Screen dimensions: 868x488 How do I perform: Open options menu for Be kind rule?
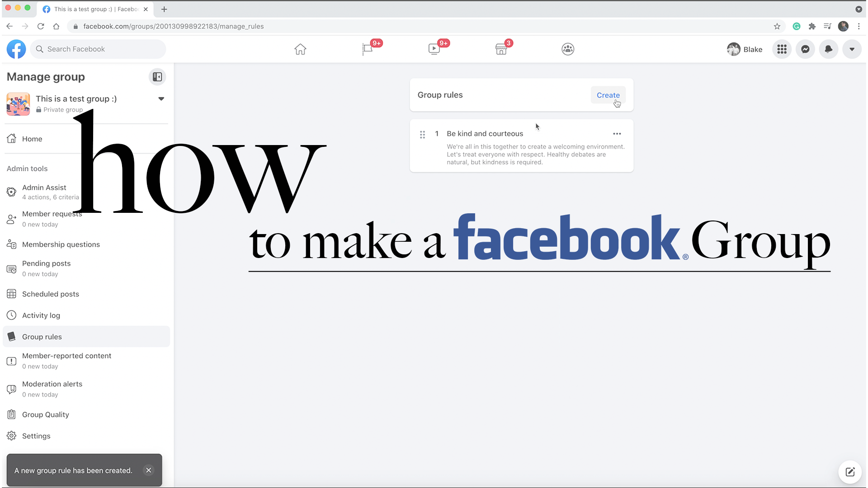pyautogui.click(x=617, y=134)
